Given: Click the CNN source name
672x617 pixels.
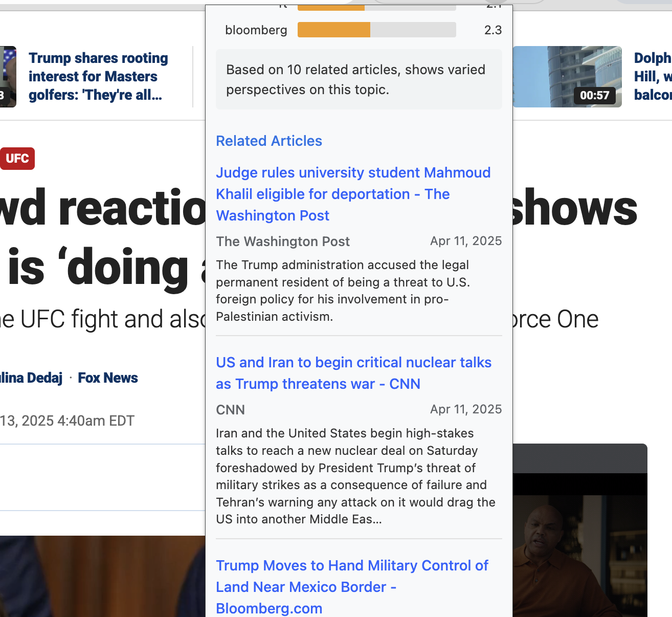Looking at the screenshot, I should [231, 410].
